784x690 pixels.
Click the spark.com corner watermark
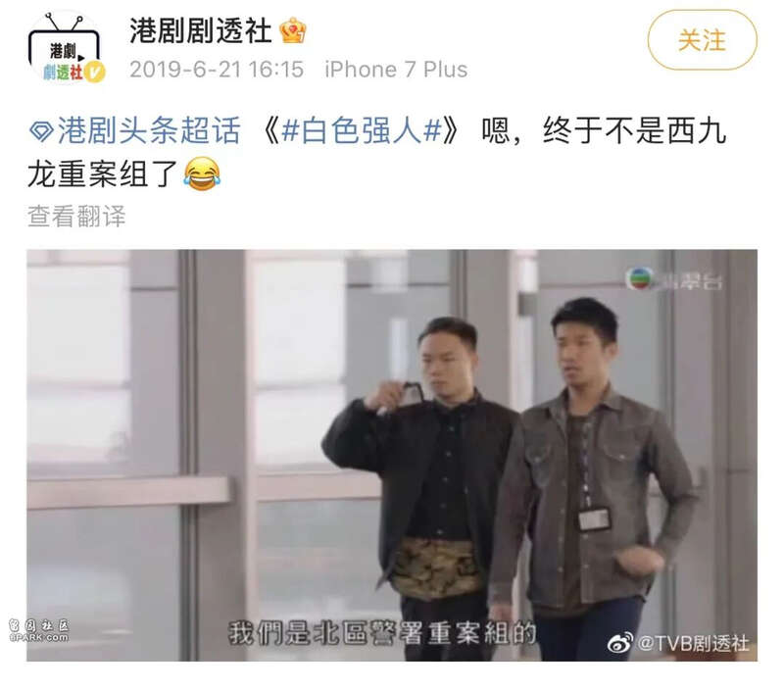tap(39, 631)
